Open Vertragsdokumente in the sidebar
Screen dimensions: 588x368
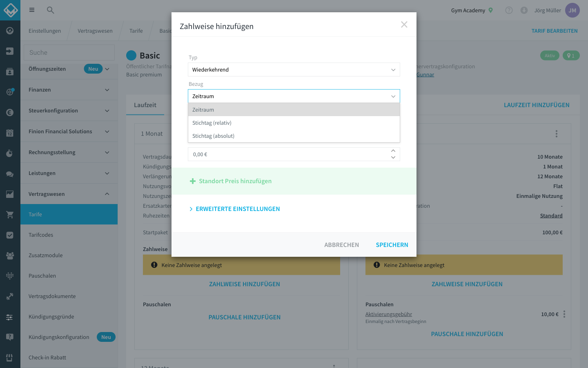click(x=69, y=296)
